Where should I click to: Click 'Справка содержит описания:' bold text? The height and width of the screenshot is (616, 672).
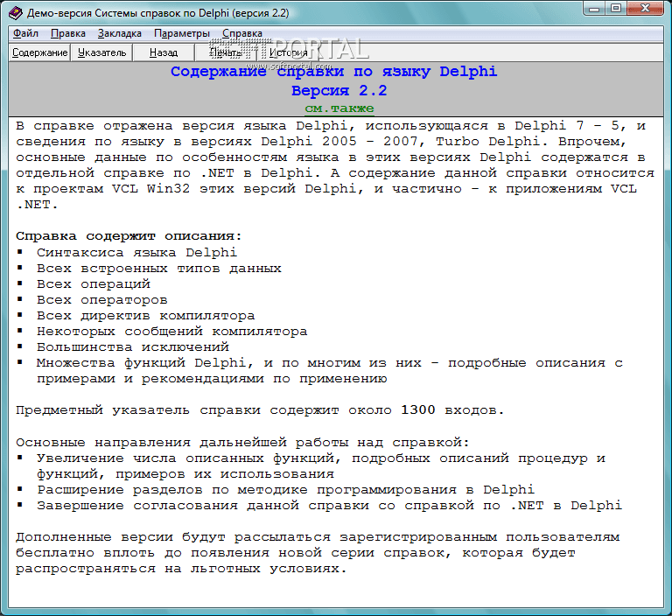(x=129, y=236)
